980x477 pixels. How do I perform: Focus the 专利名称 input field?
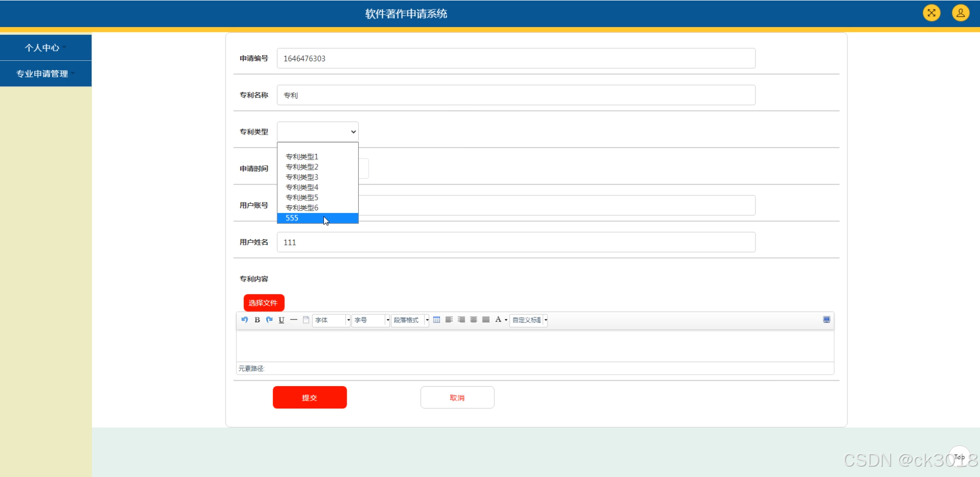(x=516, y=95)
